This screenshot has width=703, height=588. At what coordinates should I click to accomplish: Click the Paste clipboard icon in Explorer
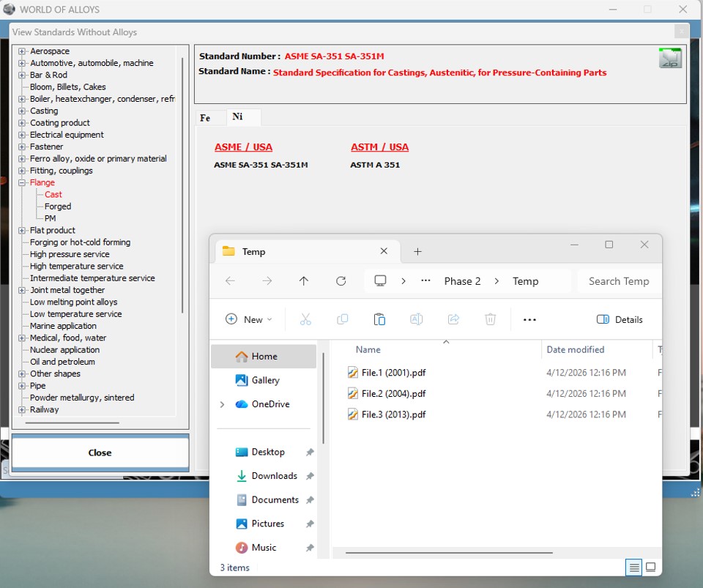click(x=379, y=319)
